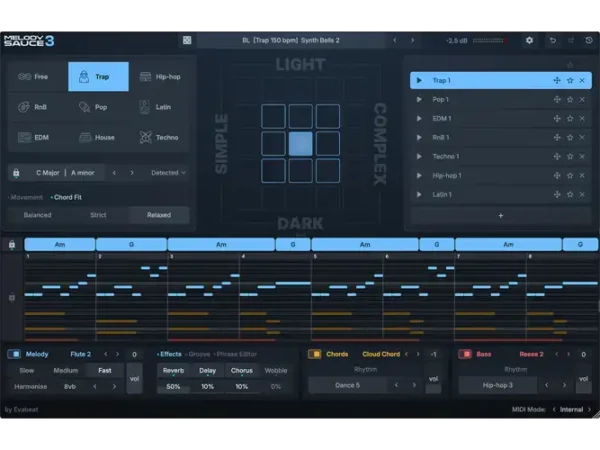The image size is (600, 450).
Task: Toggle the chord track lock icon
Action: 12,244
